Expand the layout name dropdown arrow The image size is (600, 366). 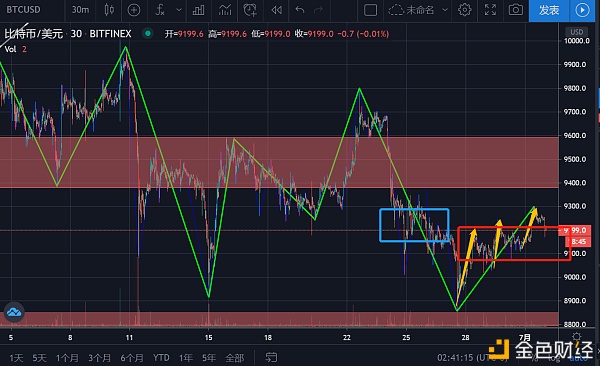click(445, 10)
